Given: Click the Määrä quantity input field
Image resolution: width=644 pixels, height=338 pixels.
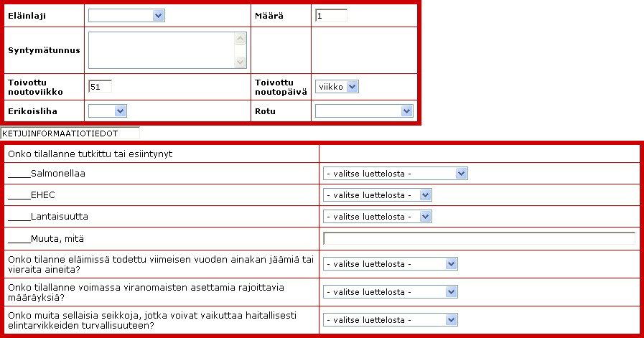Looking at the screenshot, I should click(x=331, y=16).
